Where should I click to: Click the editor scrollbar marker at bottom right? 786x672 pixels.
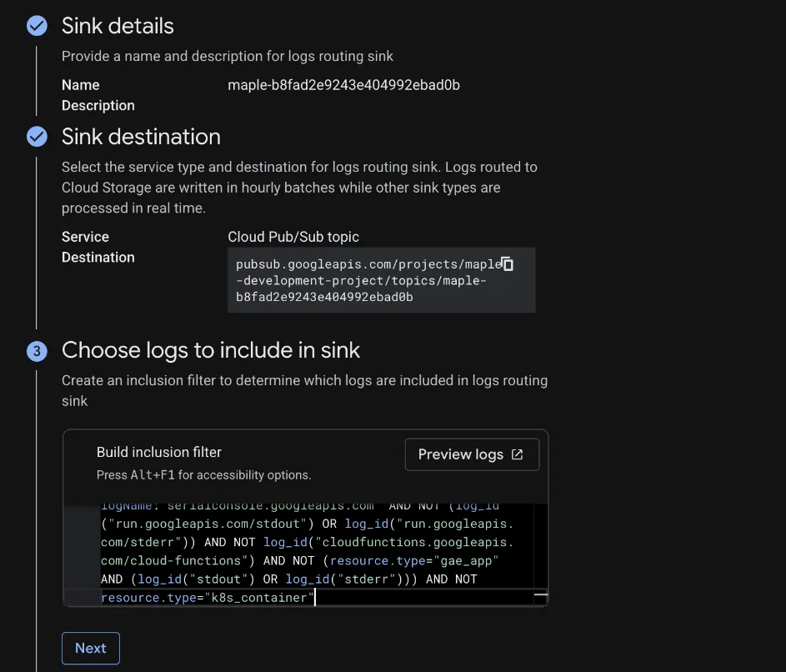(x=541, y=594)
